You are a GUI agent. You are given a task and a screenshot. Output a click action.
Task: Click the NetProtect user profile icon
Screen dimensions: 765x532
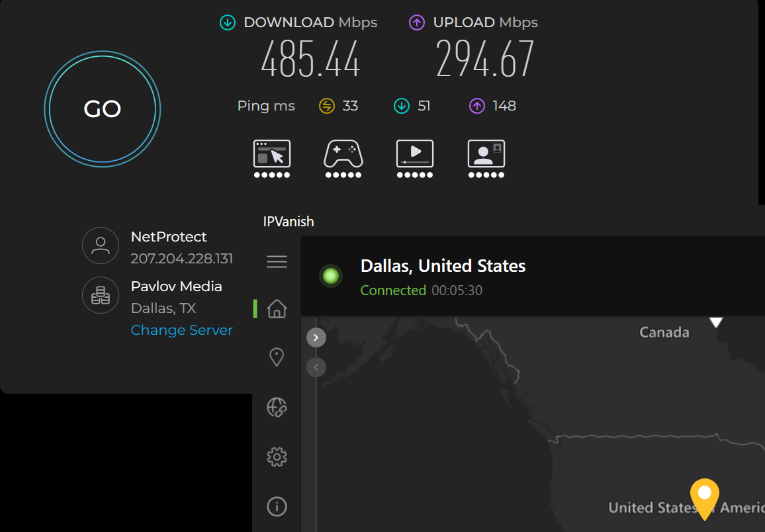tap(101, 245)
